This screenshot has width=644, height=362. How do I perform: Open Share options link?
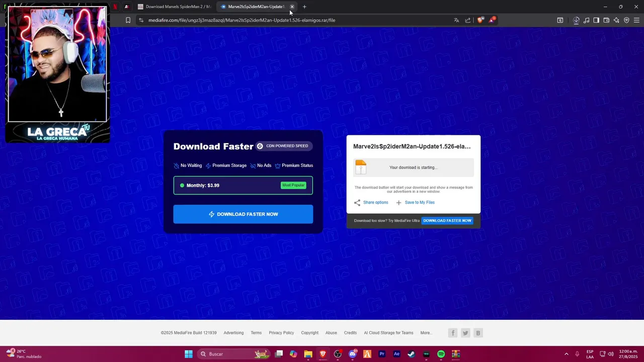371,202
